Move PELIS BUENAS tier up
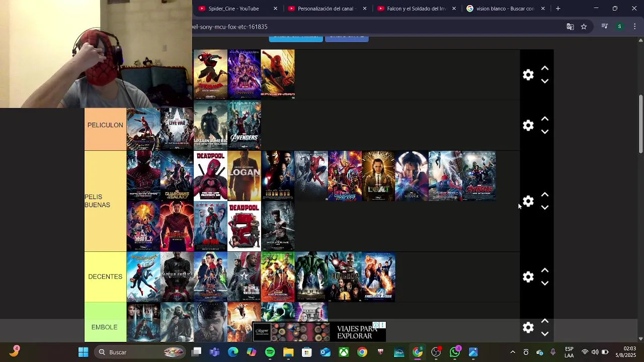Viewport: 644px width, 362px height. pyautogui.click(x=545, y=195)
